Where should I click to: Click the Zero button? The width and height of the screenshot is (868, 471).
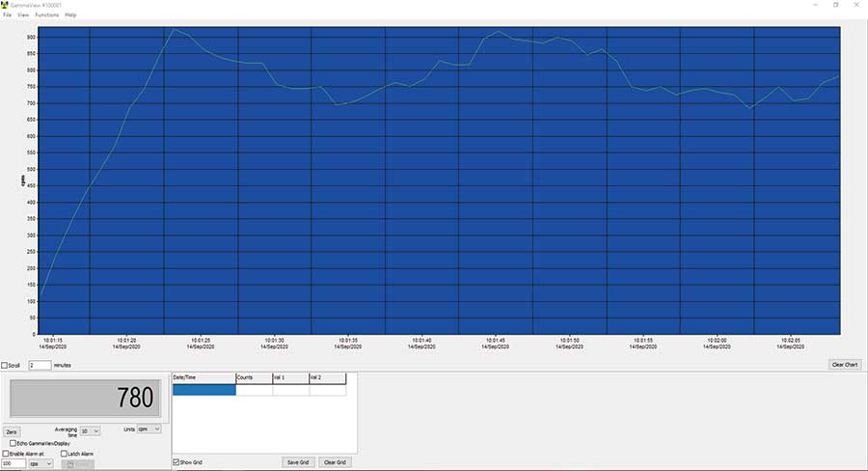point(12,431)
